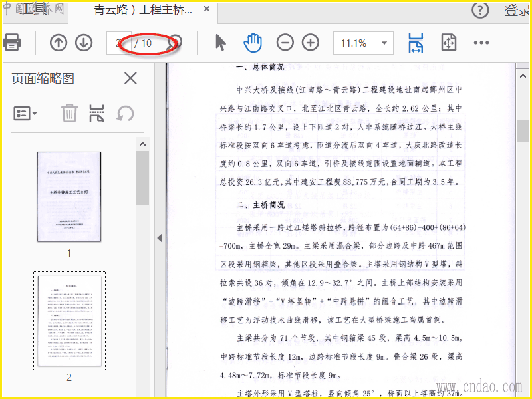Click the fit-width scrolling mode icon
532x399 pixels.
click(416, 43)
